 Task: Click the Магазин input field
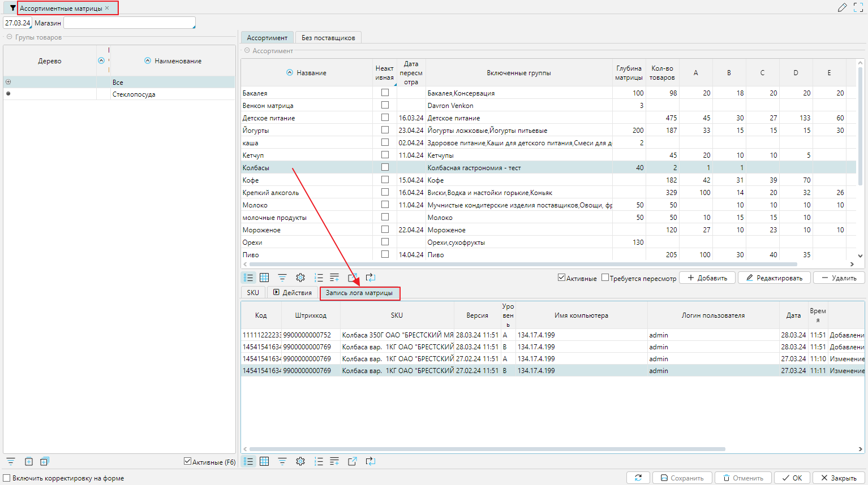[130, 23]
